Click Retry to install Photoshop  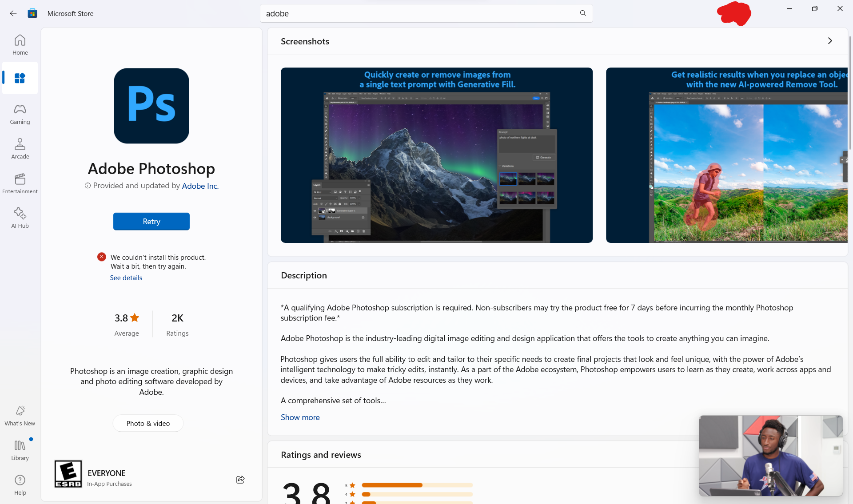151,221
